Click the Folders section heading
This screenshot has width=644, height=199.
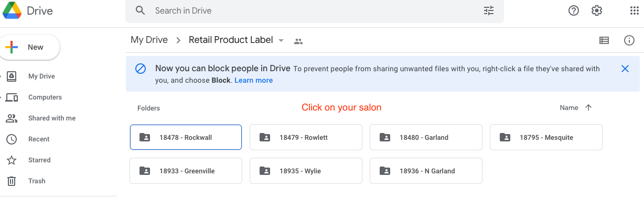(x=148, y=108)
